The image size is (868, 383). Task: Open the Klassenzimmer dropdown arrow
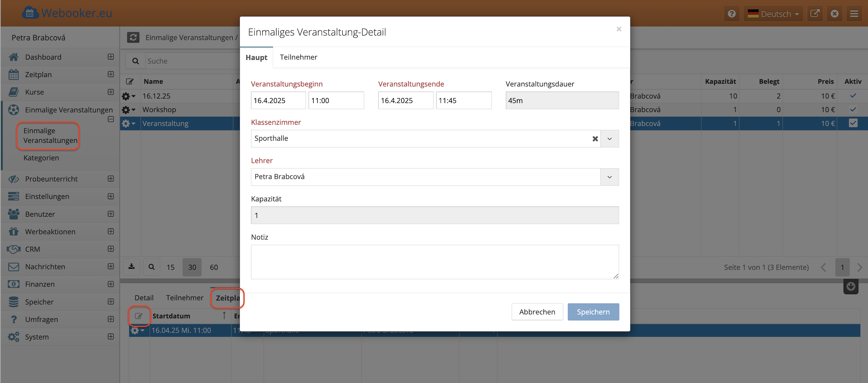point(610,139)
